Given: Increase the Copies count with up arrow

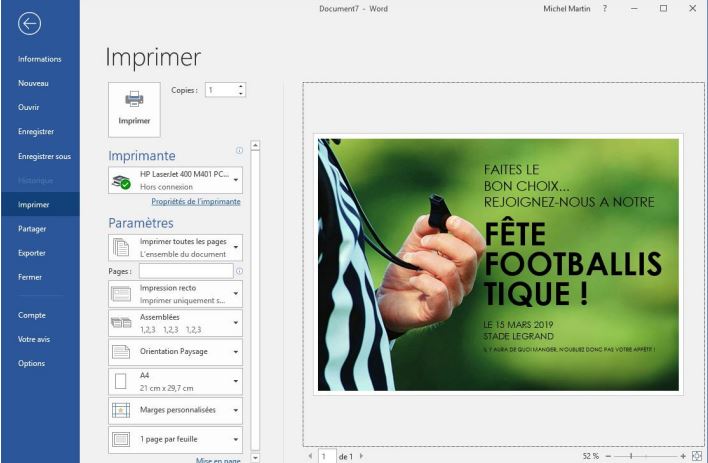Looking at the screenshot, I should point(241,86).
